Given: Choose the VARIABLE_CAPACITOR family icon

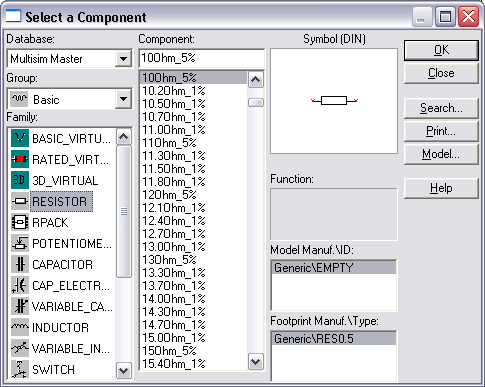Looking at the screenshot, I should (20, 306).
